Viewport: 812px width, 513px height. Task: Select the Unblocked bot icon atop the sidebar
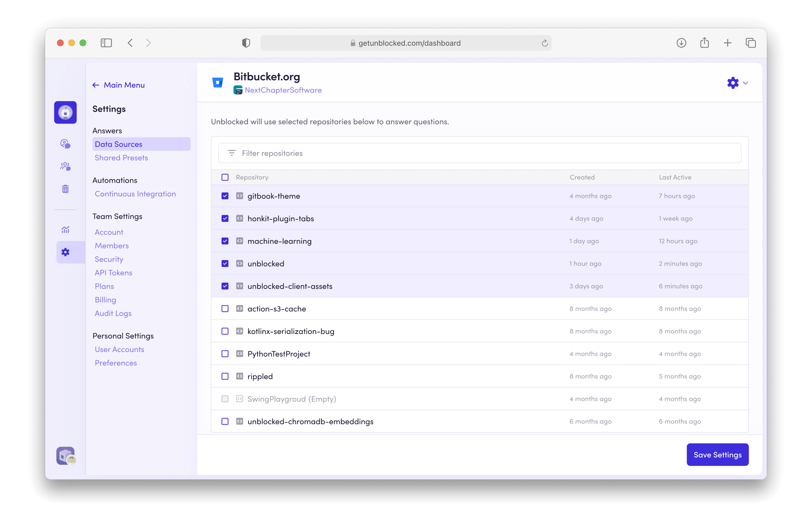tap(65, 112)
